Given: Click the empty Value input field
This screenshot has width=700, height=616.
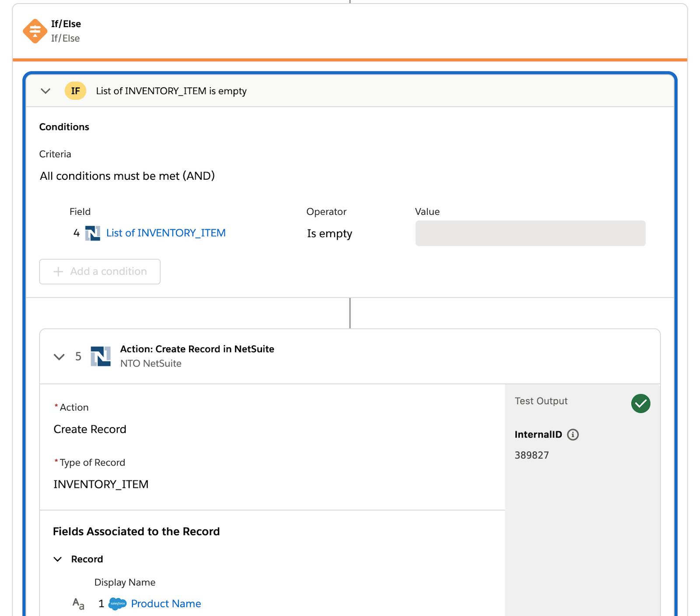Looking at the screenshot, I should 530,233.
